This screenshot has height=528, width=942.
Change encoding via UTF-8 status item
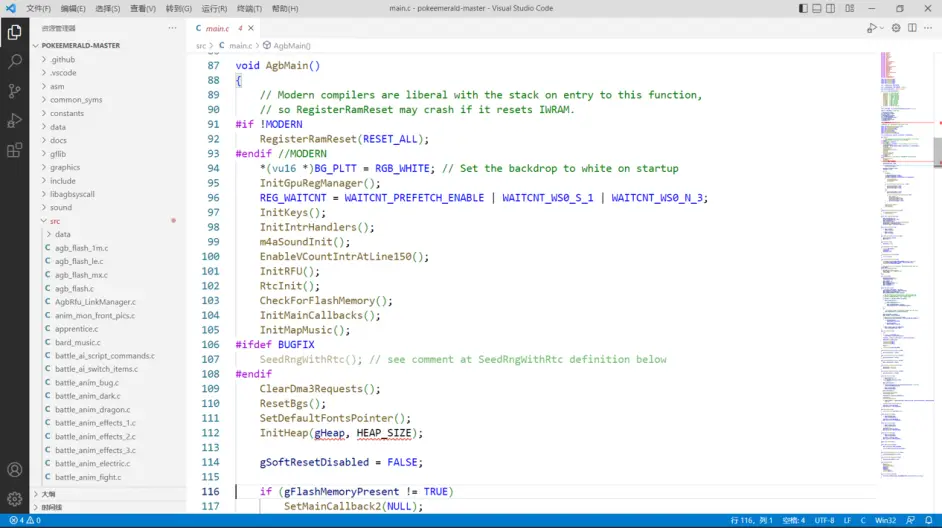coord(824,520)
